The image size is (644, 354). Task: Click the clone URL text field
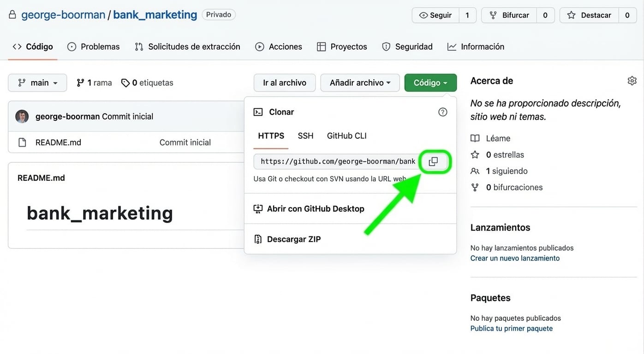tap(337, 161)
